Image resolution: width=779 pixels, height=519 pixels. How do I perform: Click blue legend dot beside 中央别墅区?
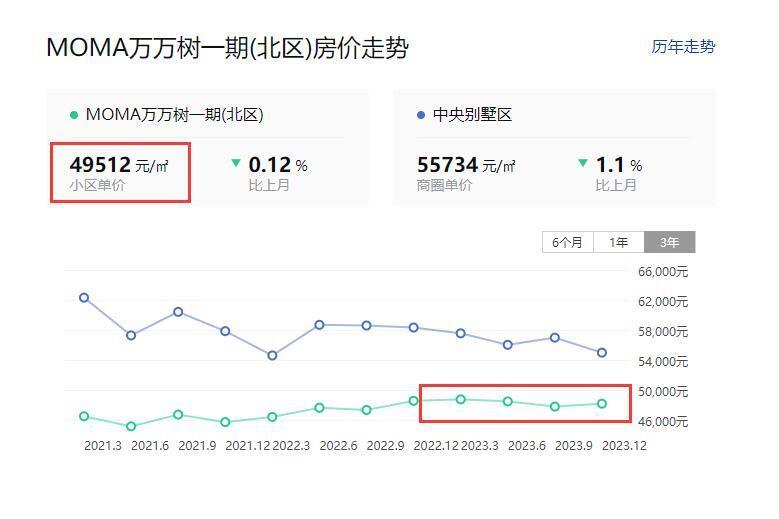click(421, 115)
